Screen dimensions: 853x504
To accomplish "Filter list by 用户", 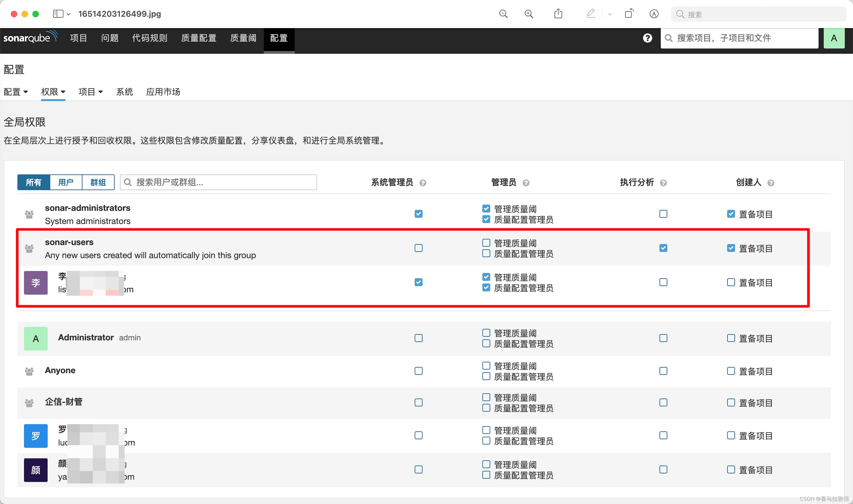I will (x=66, y=182).
